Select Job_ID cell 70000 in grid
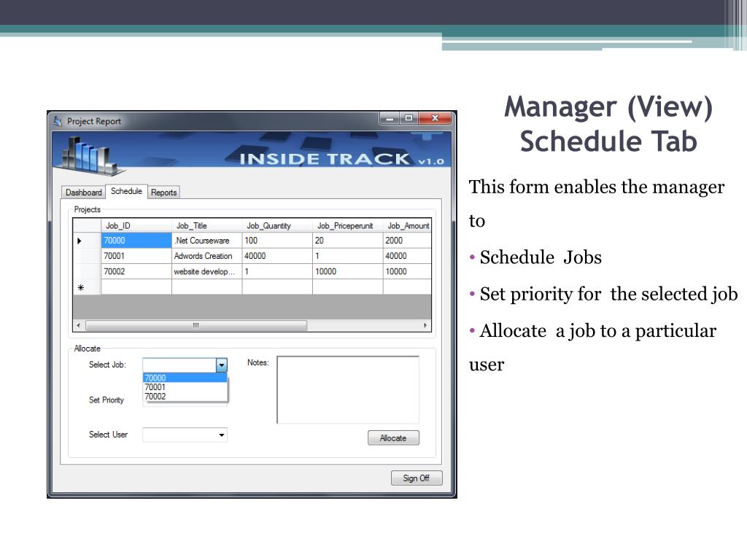The height and width of the screenshot is (560, 747). [136, 241]
